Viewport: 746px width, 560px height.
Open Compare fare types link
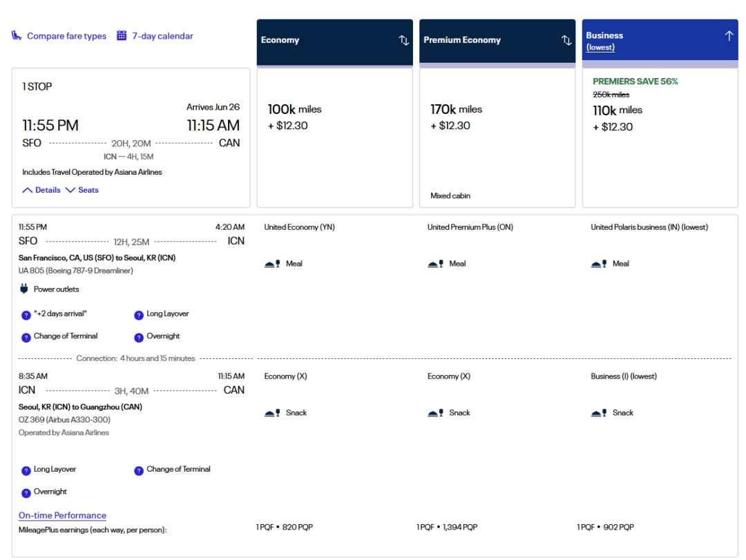click(x=66, y=36)
